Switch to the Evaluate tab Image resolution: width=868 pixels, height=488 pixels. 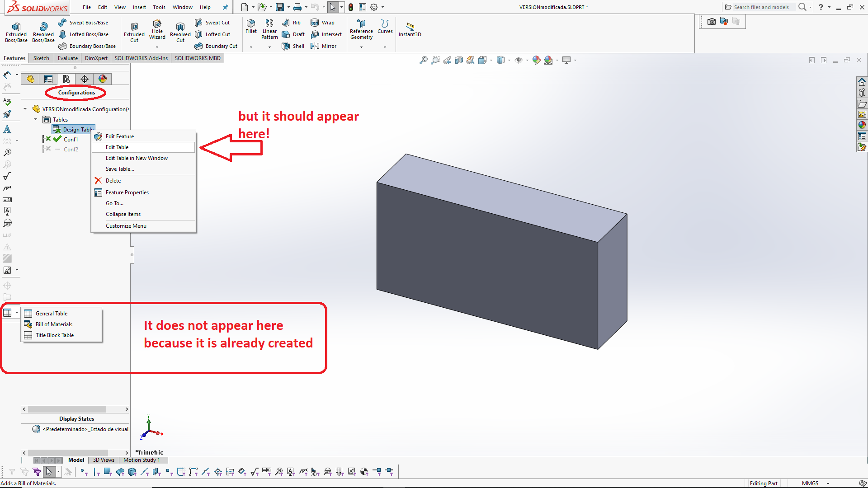[x=68, y=58]
